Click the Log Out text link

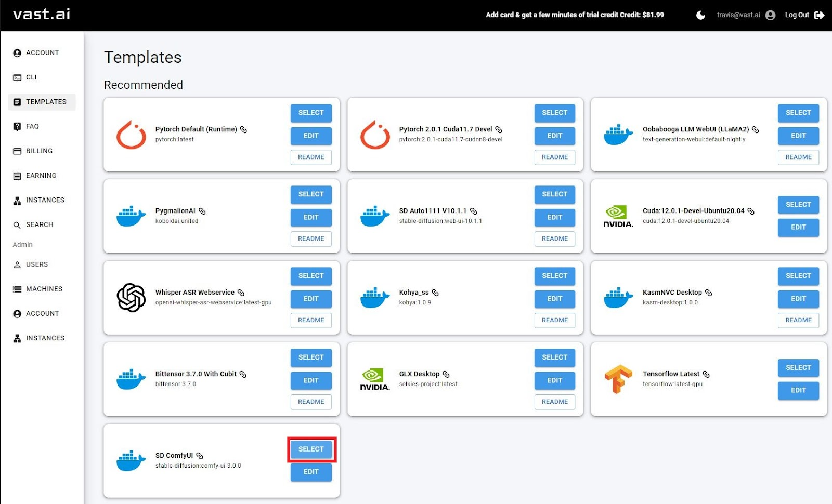pyautogui.click(x=797, y=15)
